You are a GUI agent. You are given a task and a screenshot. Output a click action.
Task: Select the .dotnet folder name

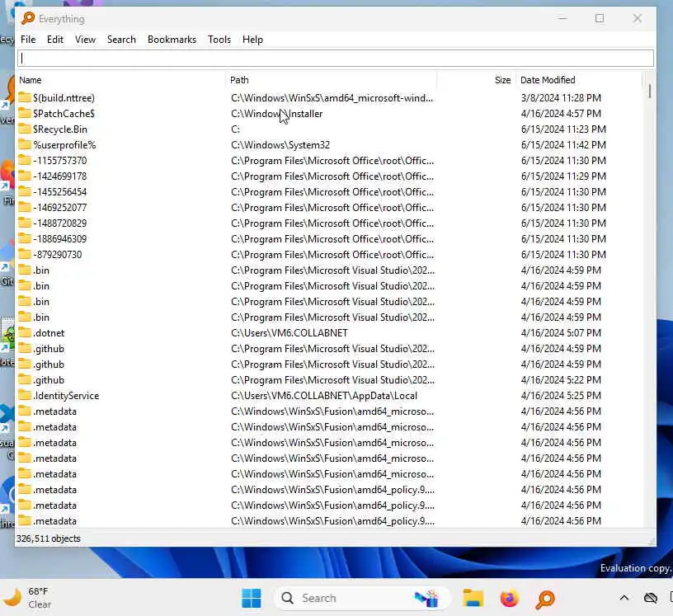click(49, 333)
